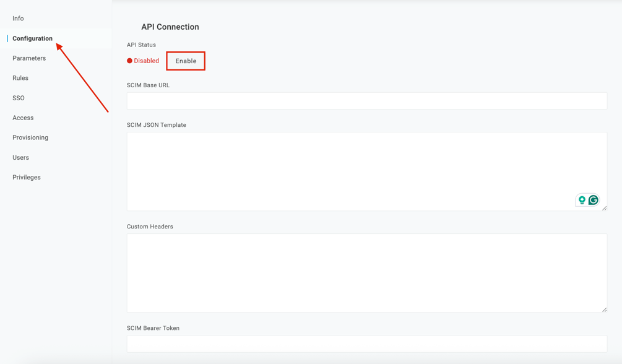Enable the API connection
Viewport: 622px width, 364px height.
point(186,61)
